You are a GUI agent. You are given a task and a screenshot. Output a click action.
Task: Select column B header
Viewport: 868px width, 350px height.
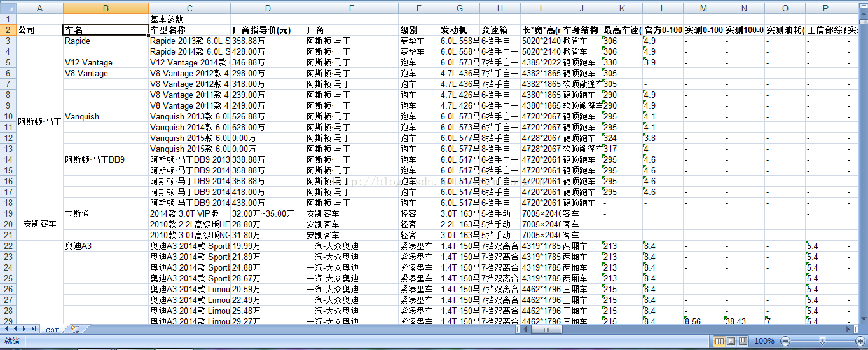click(x=106, y=8)
